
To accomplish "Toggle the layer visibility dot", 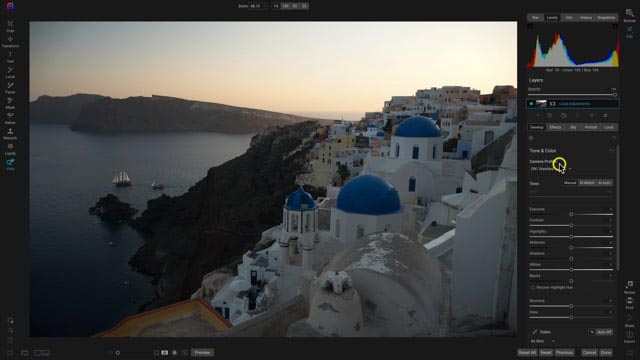I will coord(531,104).
